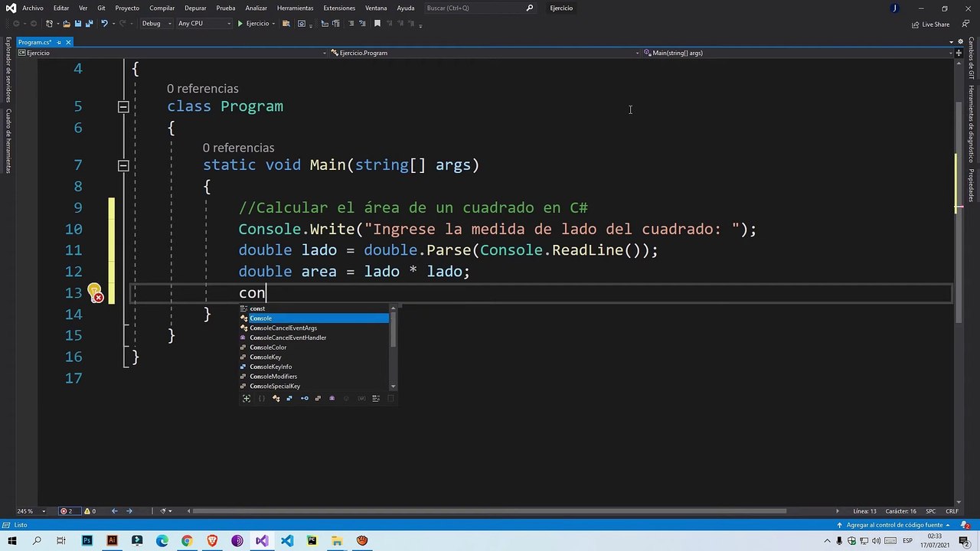This screenshot has height=551, width=980.
Task: Open the Main(string[] args) member dropdown
Action: coord(799,53)
